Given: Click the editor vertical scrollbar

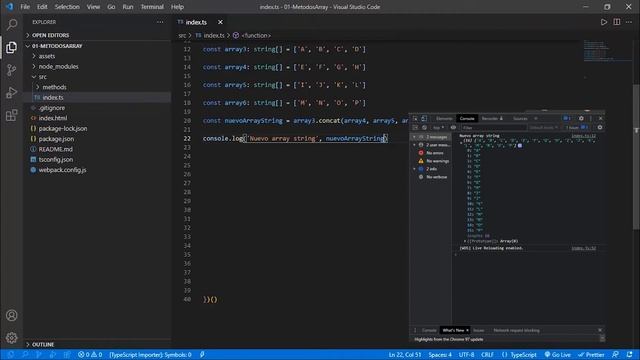Looking at the screenshot, I should [636, 157].
